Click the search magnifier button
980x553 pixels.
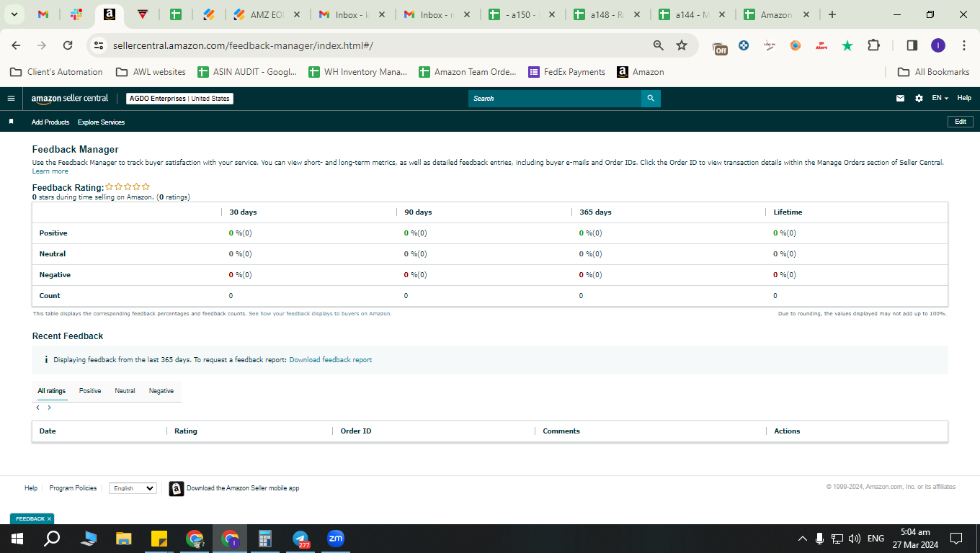[x=651, y=99]
